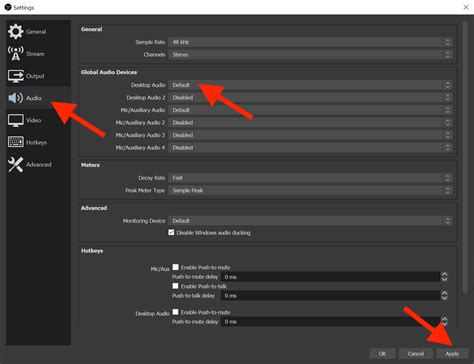
Task: Click the OBS logo in title bar
Action: tap(7, 7)
